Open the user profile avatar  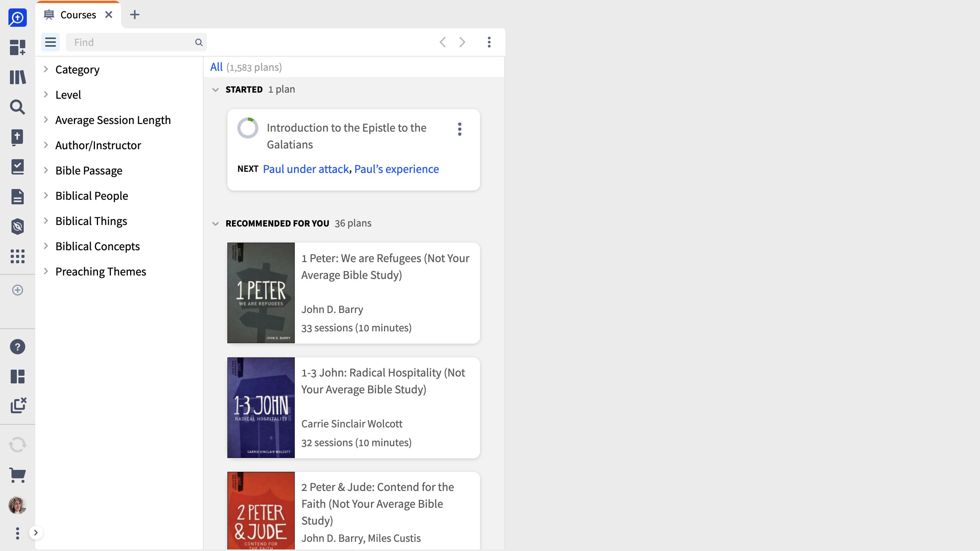[18, 505]
